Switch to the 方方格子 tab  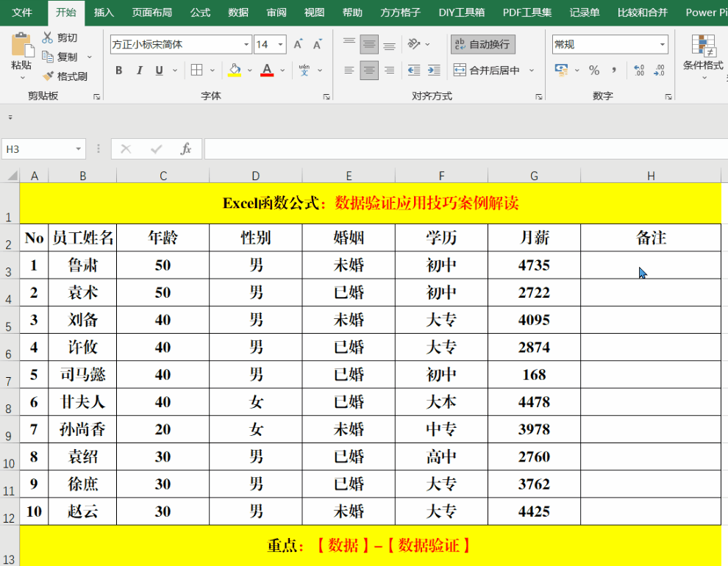click(400, 12)
